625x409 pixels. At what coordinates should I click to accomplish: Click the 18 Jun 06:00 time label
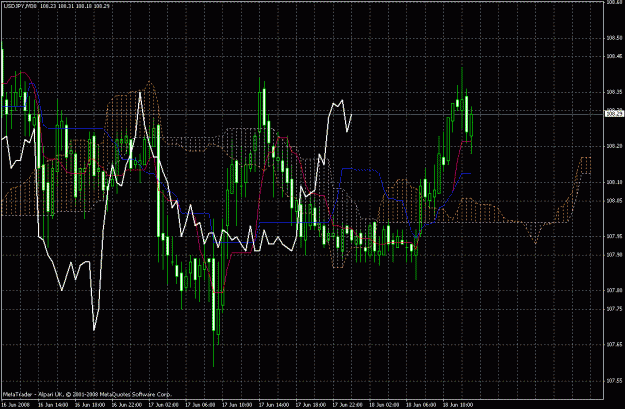(421, 405)
